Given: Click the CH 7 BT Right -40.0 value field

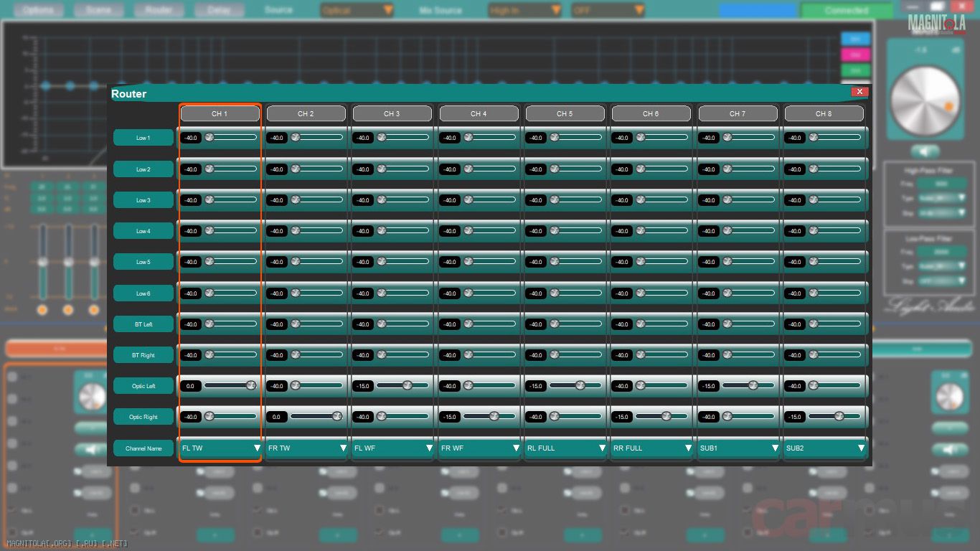Looking at the screenshot, I should (709, 355).
